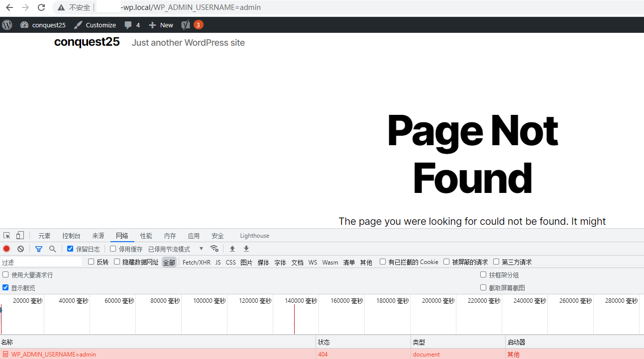
Task: Reload the page in browser
Action: [x=41, y=7]
